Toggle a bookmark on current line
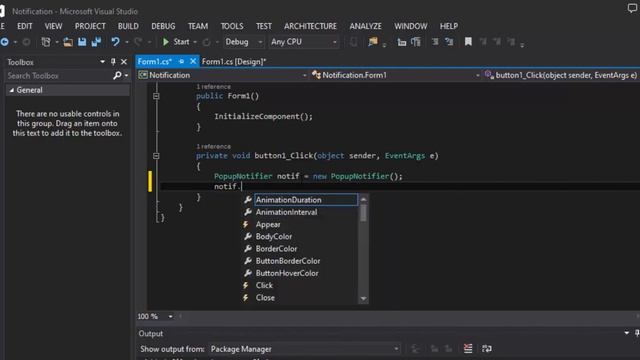640x360 pixels. click(468, 42)
